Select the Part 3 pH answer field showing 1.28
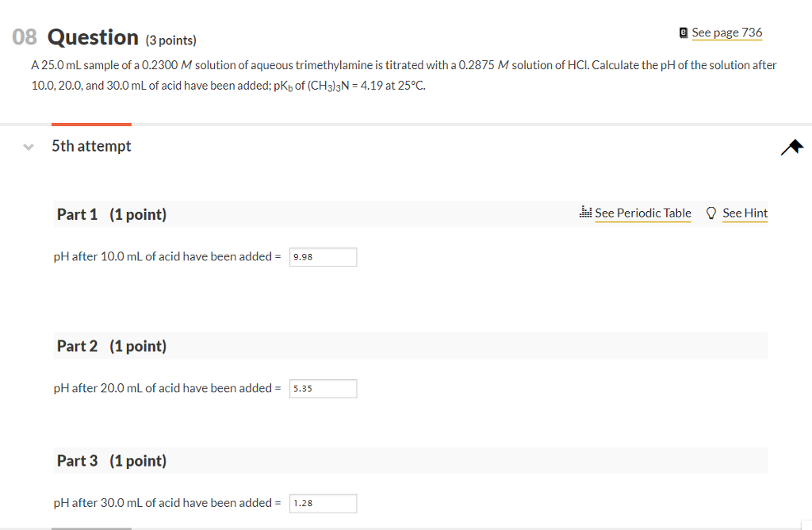This screenshot has height=530, width=812. [323, 503]
